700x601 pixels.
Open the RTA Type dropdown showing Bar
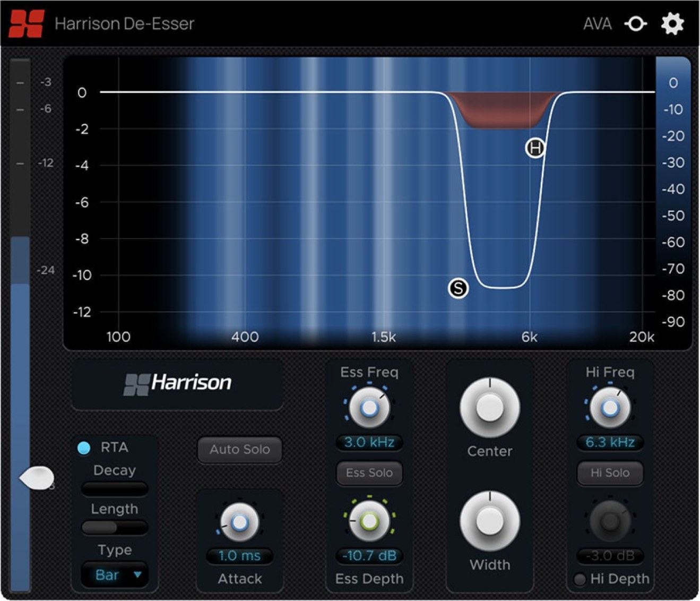(x=115, y=575)
